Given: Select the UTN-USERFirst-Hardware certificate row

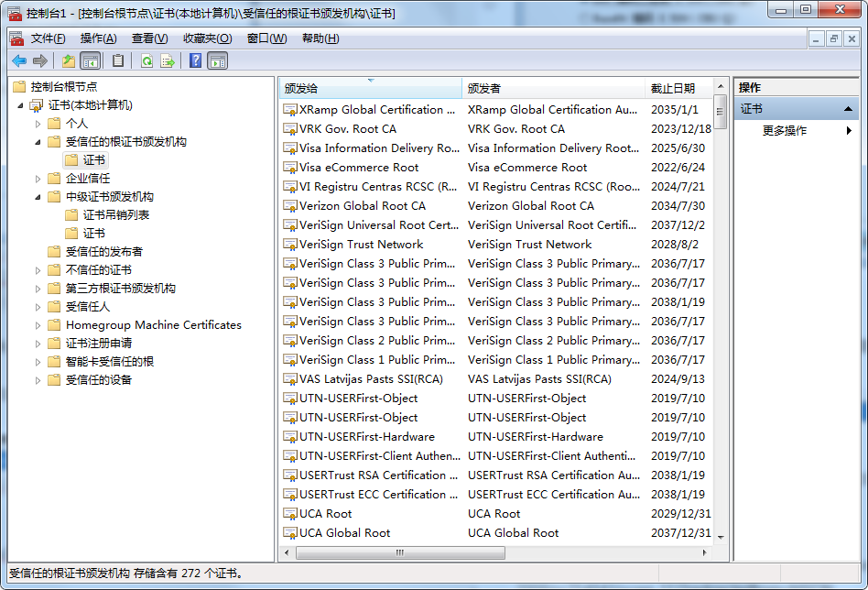Looking at the screenshot, I should [496, 436].
